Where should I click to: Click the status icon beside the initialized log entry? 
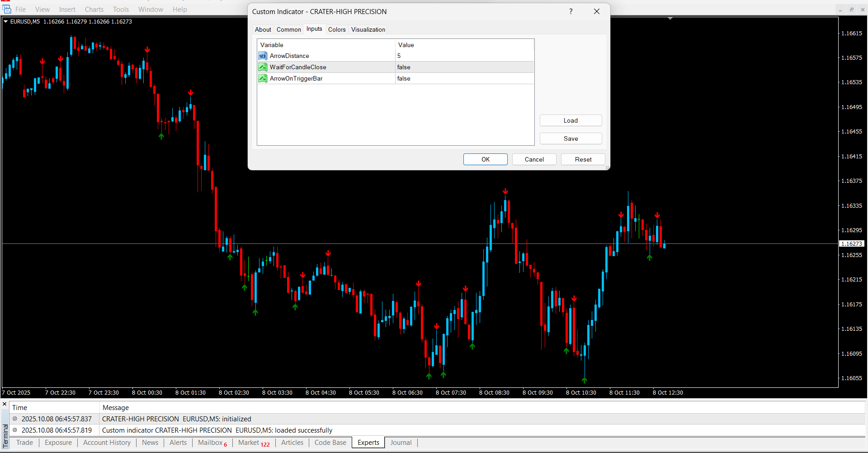pyautogui.click(x=15, y=419)
